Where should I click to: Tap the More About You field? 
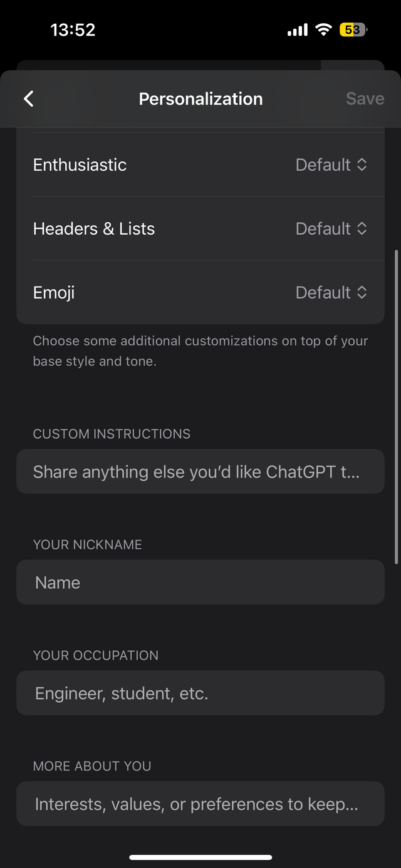(x=200, y=804)
